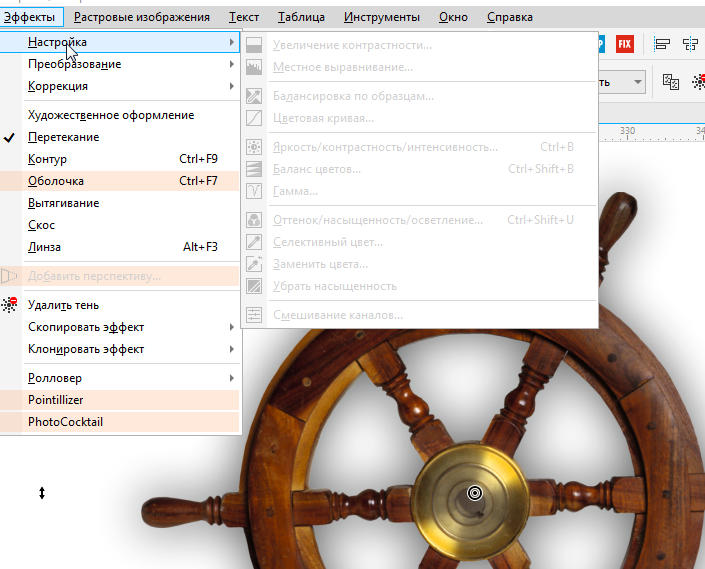The image size is (705, 569).
Task: Open the Таблица menu
Action: point(301,17)
